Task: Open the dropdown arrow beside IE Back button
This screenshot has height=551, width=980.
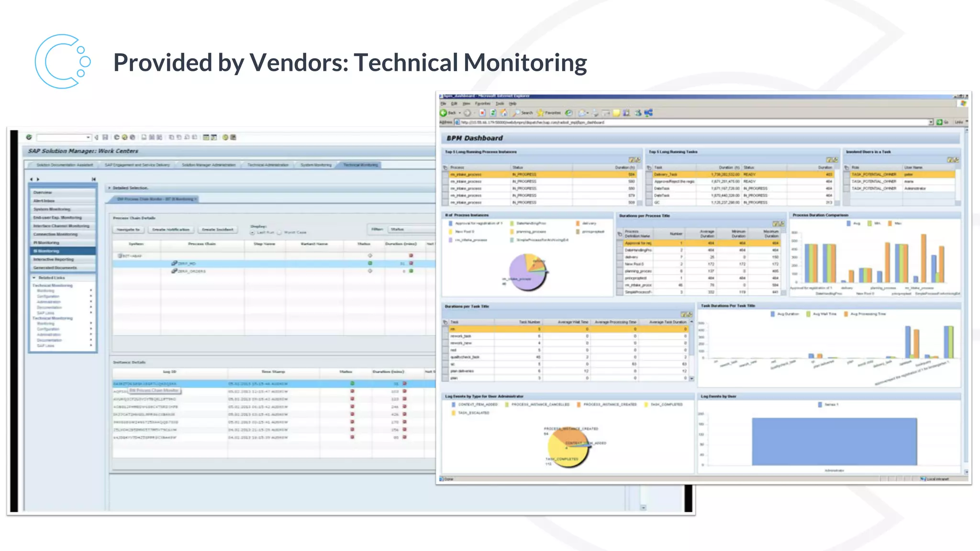Action: pos(460,113)
